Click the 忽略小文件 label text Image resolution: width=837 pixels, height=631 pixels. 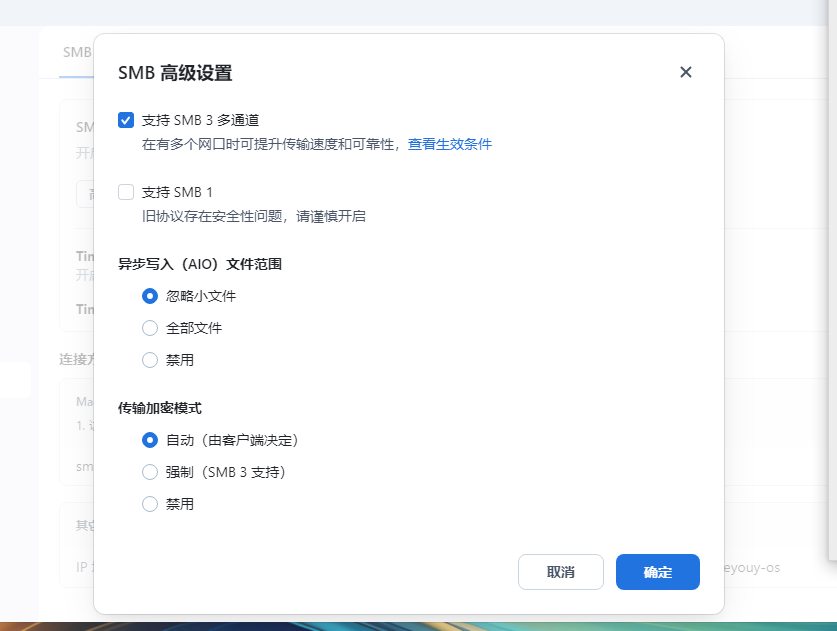tap(201, 296)
